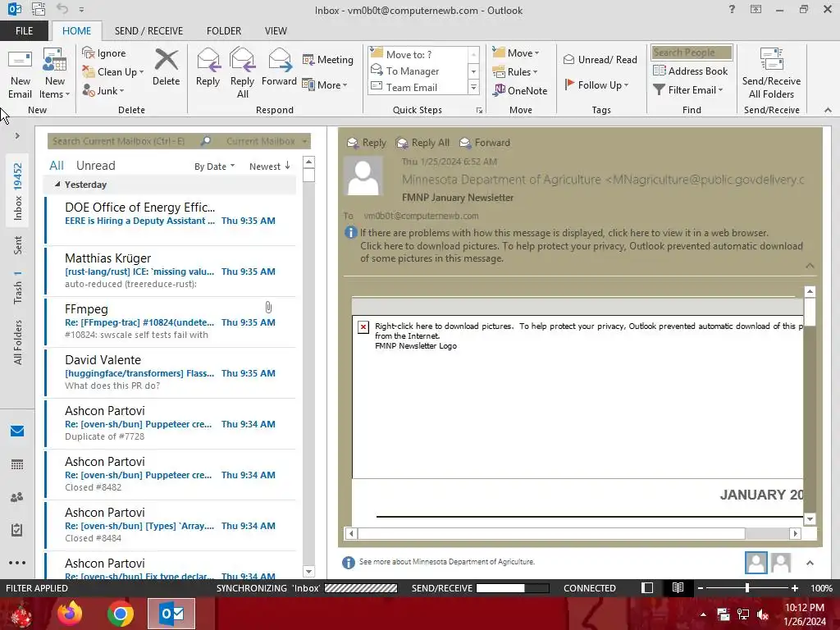This screenshot has height=630, width=840.
Task: Click Reply All in reading pane
Action: tap(422, 143)
